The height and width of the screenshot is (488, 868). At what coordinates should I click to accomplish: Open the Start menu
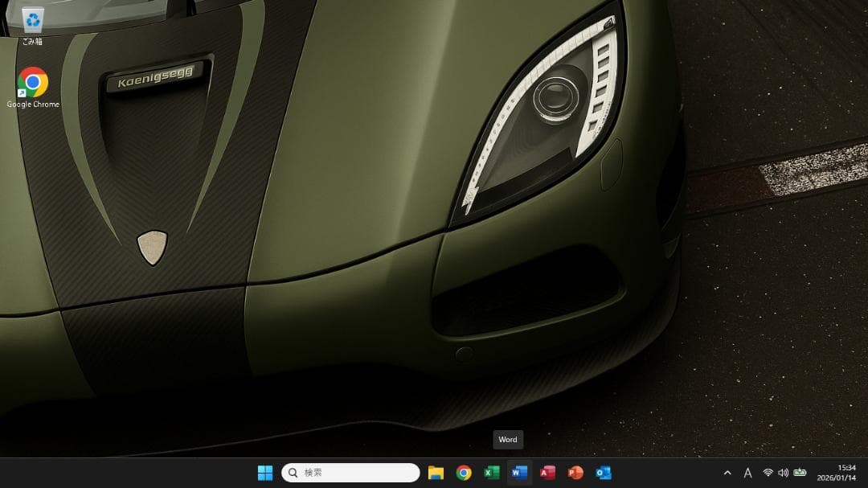click(265, 473)
